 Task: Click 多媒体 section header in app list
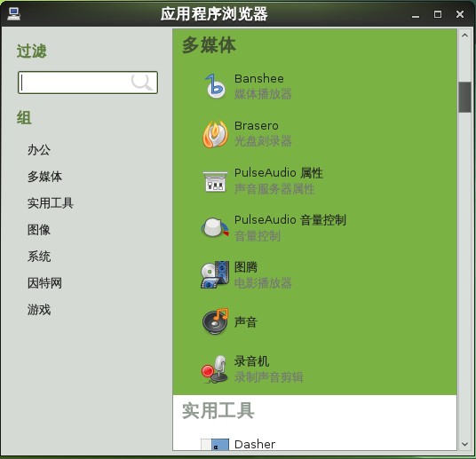point(209,45)
